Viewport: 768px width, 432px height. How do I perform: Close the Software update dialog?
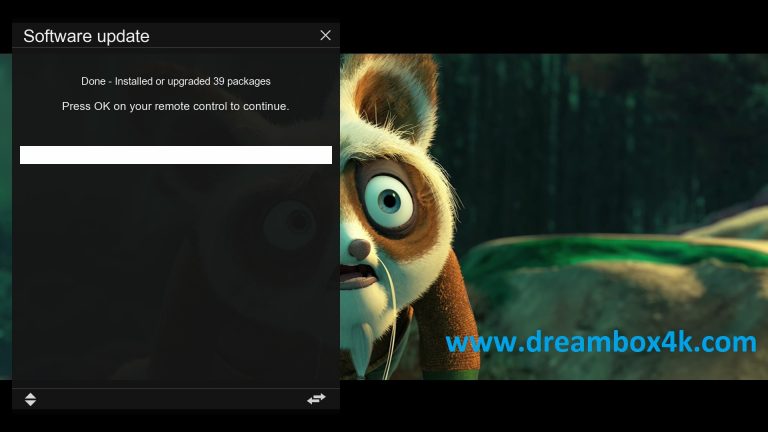(325, 35)
